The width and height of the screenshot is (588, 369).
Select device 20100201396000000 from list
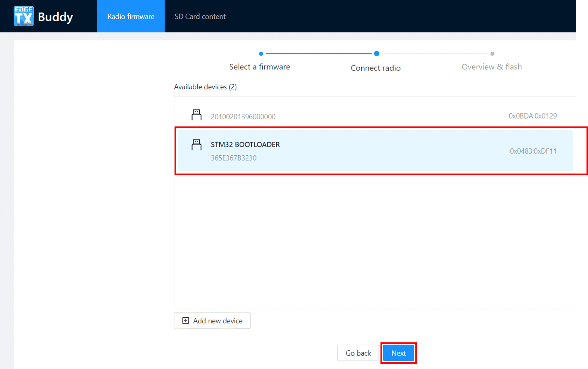click(243, 117)
